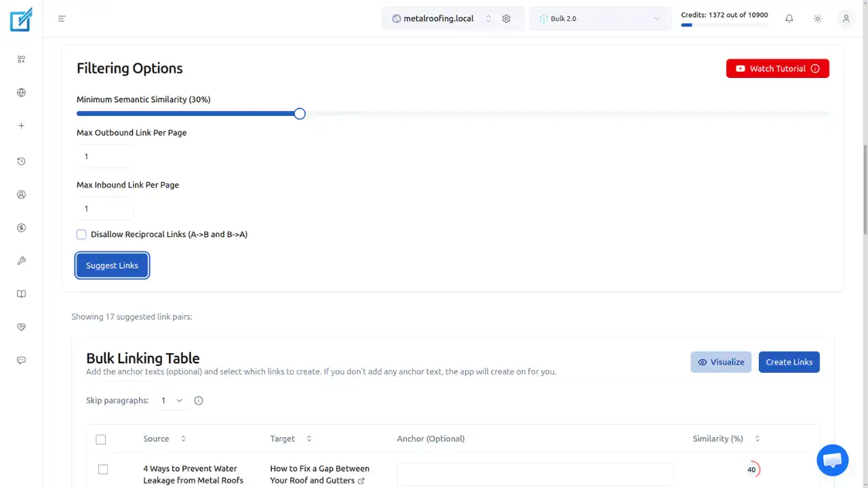Enable Disallow Reciprocal Links checkbox
868x488 pixels.
pyautogui.click(x=81, y=235)
